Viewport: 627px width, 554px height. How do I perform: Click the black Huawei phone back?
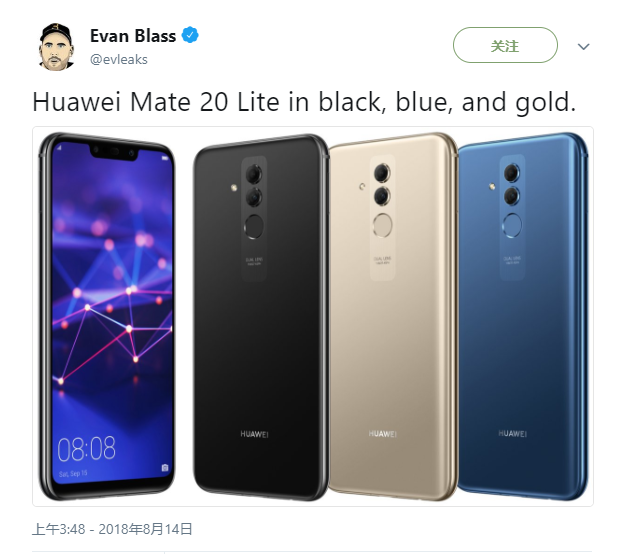click(261, 317)
